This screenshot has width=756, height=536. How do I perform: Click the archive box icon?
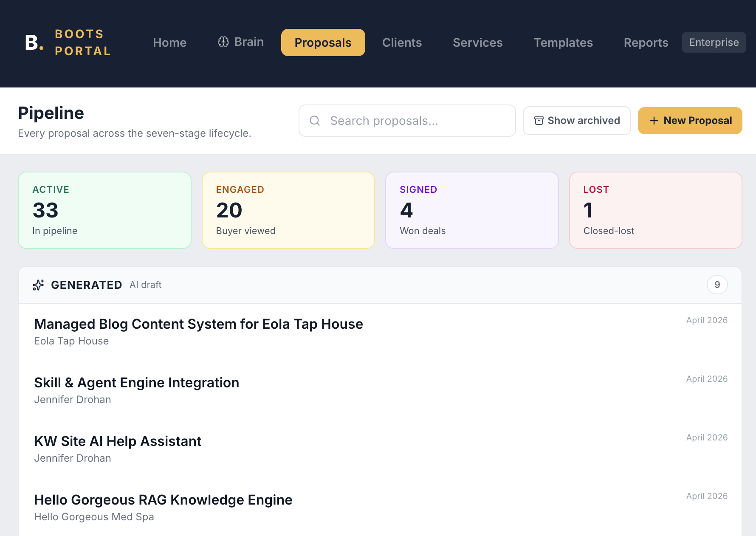539,121
